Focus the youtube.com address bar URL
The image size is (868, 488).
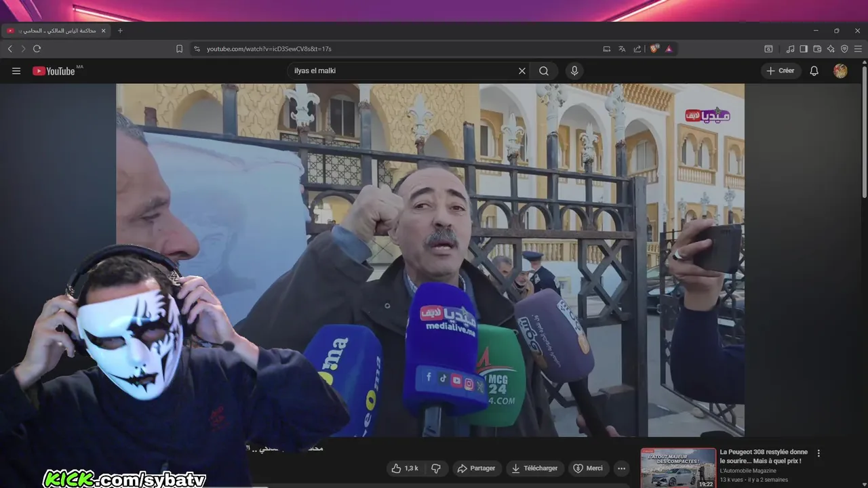point(269,49)
